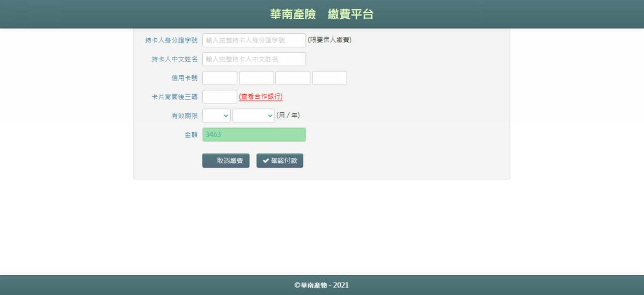
Task: Click the ©華南產物 - 2021 footer text
Action: 321,285
